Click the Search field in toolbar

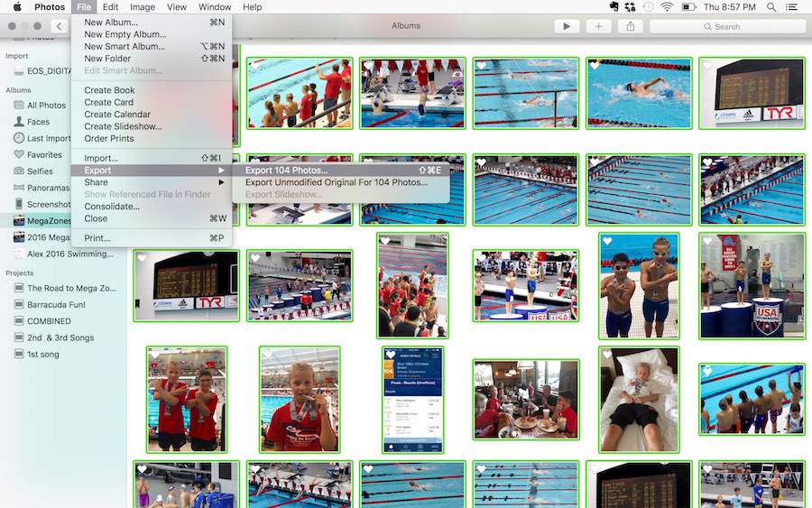[726, 26]
